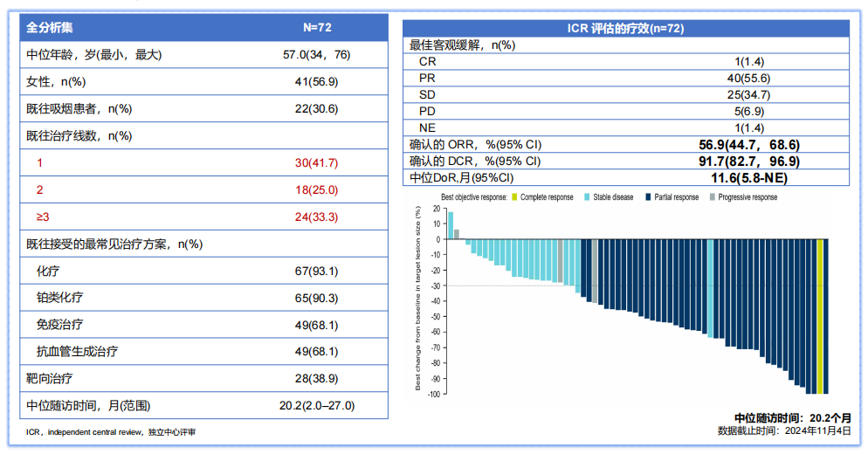Viewport: 868px width, 454px height.
Task: Click the gray Progressive response legend swatch
Action: 712,197
